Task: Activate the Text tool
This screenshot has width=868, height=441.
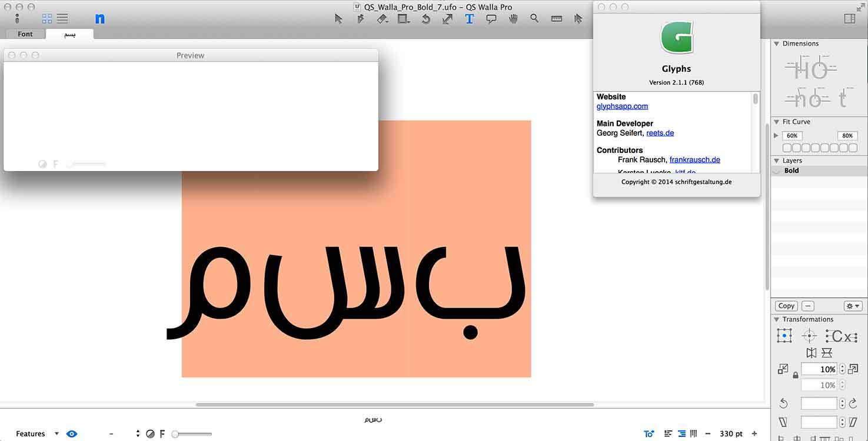Action: coord(469,19)
